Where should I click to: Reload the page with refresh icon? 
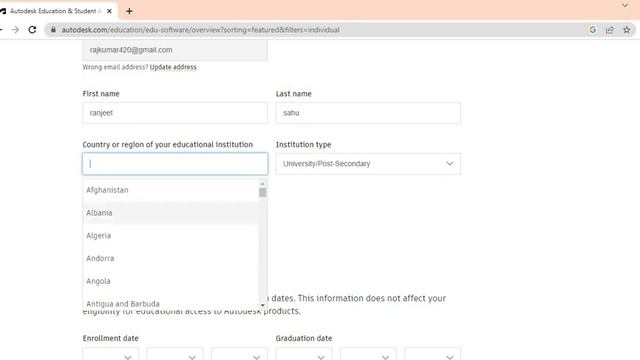[x=32, y=30]
